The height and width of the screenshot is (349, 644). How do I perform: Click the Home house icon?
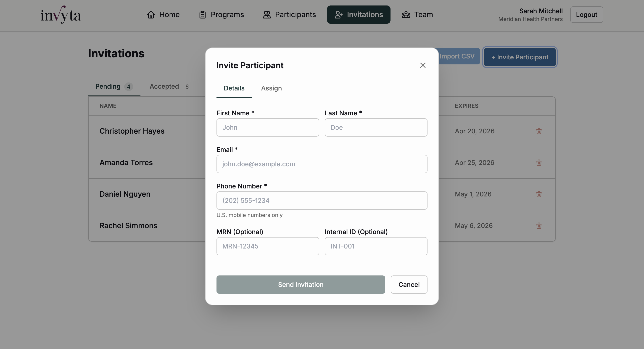click(x=151, y=14)
